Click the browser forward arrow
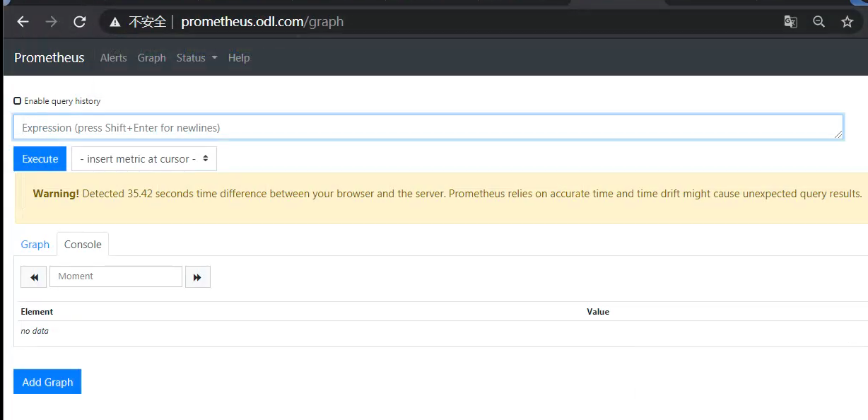Viewport: 868px width, 420px height. (51, 22)
